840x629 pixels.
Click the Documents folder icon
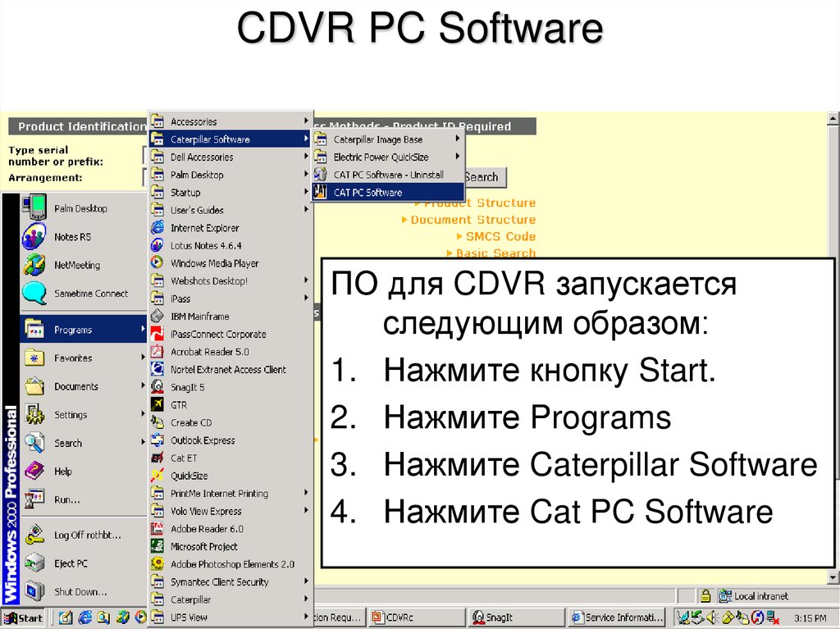pyautogui.click(x=34, y=386)
